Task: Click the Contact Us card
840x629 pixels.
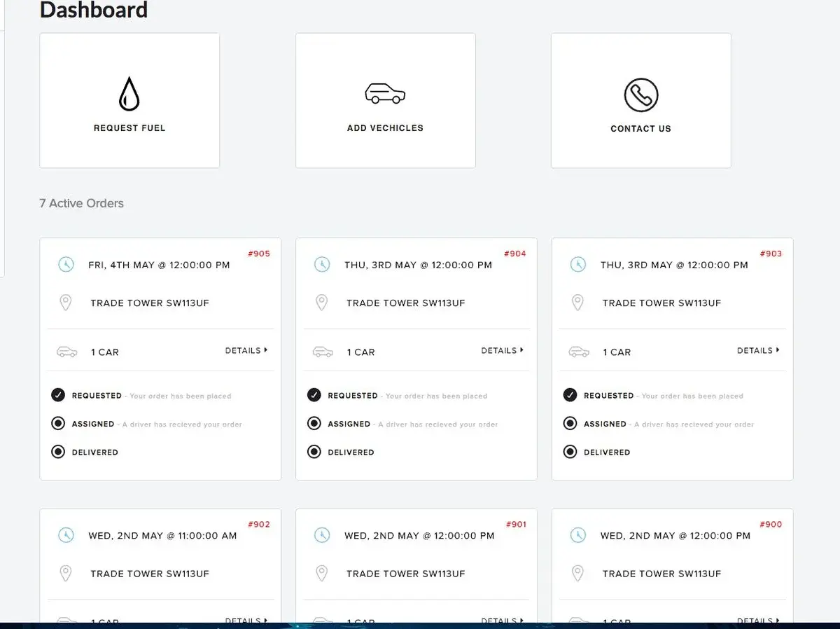Action: pyautogui.click(x=640, y=100)
